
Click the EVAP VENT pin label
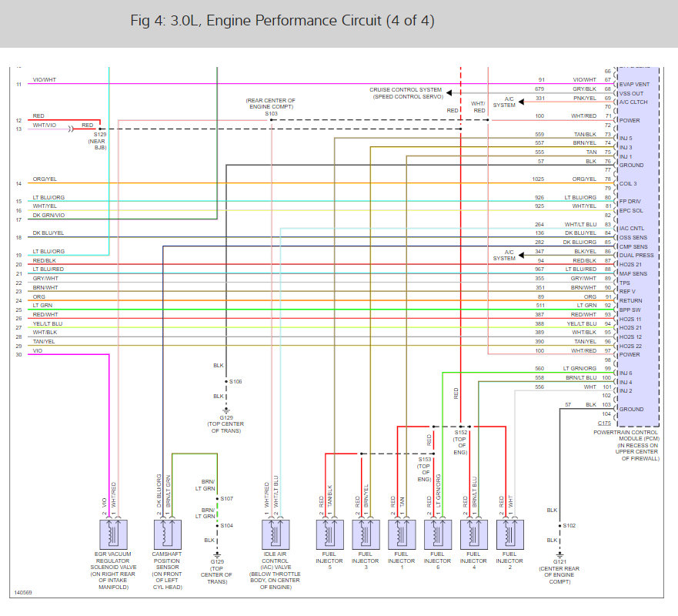[x=634, y=85]
